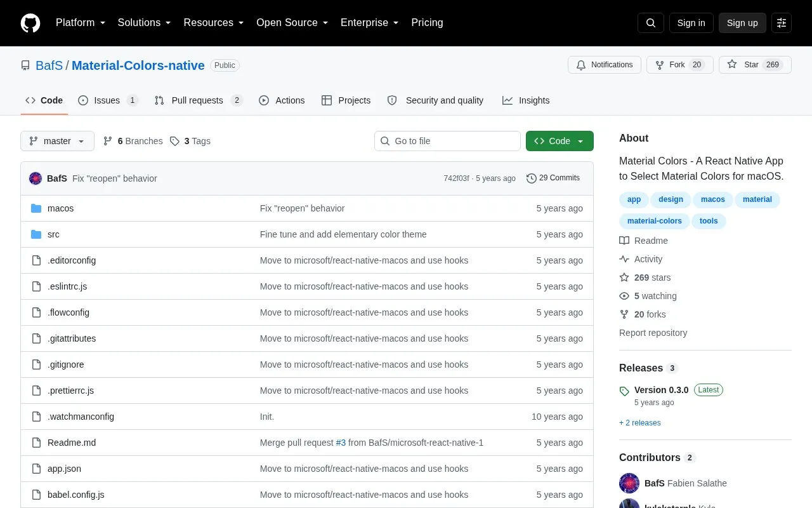812x508 pixels.
Task: Open the BafS avatar in commit bar
Action: pos(36,178)
